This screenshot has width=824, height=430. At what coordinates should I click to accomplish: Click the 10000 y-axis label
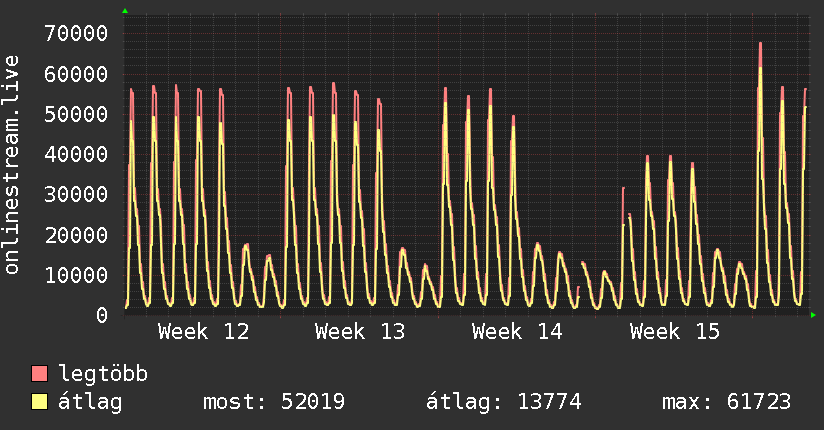(x=76, y=275)
